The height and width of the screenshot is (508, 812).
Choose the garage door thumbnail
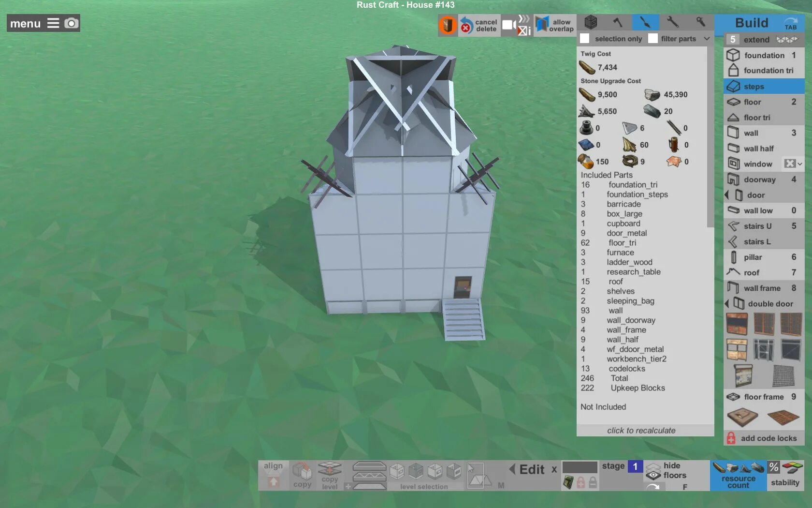click(744, 375)
